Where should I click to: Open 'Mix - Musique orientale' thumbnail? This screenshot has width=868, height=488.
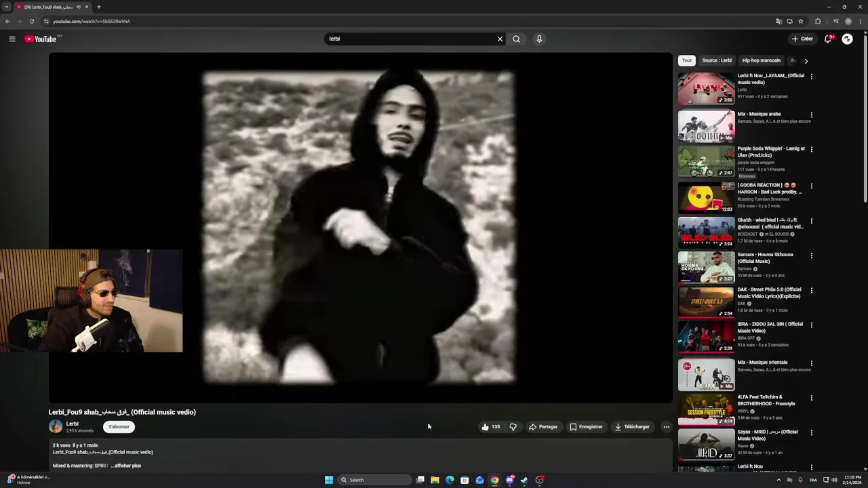(707, 375)
